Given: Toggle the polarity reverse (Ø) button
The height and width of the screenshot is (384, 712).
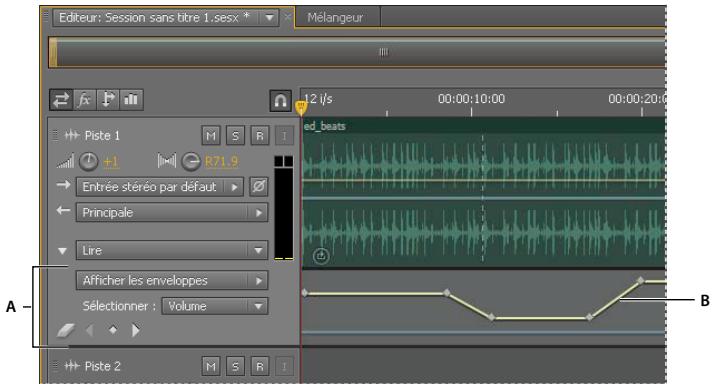Looking at the screenshot, I should tap(259, 187).
